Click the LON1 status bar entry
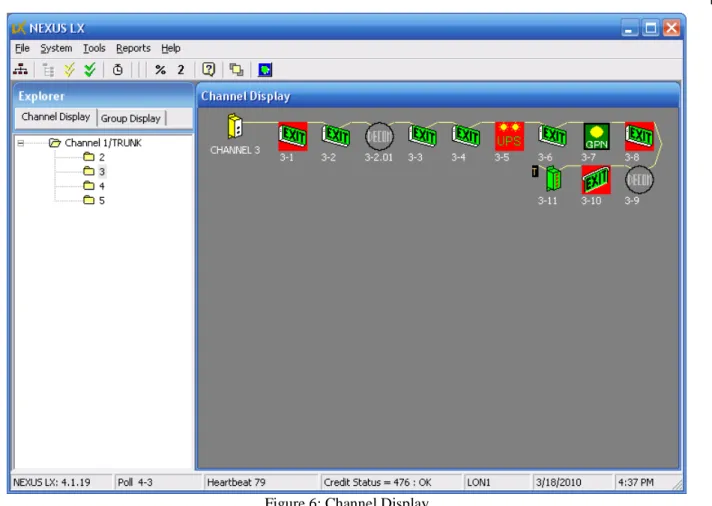The height and width of the screenshot is (506, 712). (497, 482)
